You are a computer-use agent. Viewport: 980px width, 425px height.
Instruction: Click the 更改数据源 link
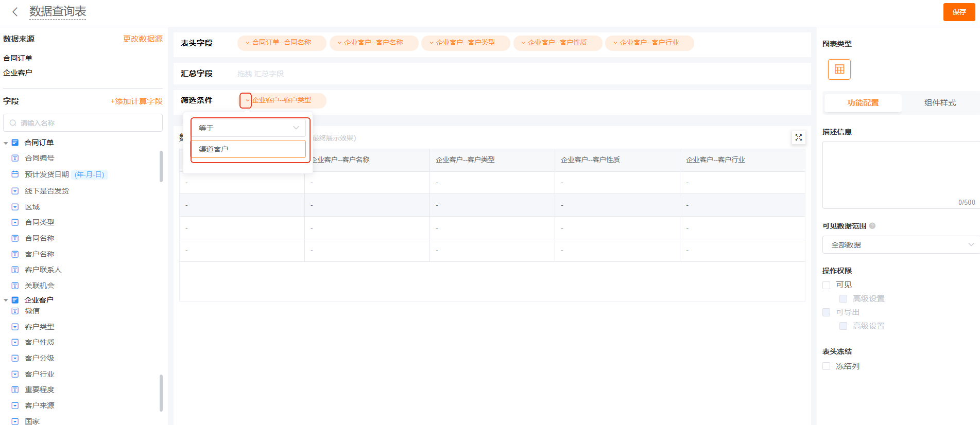(x=143, y=39)
